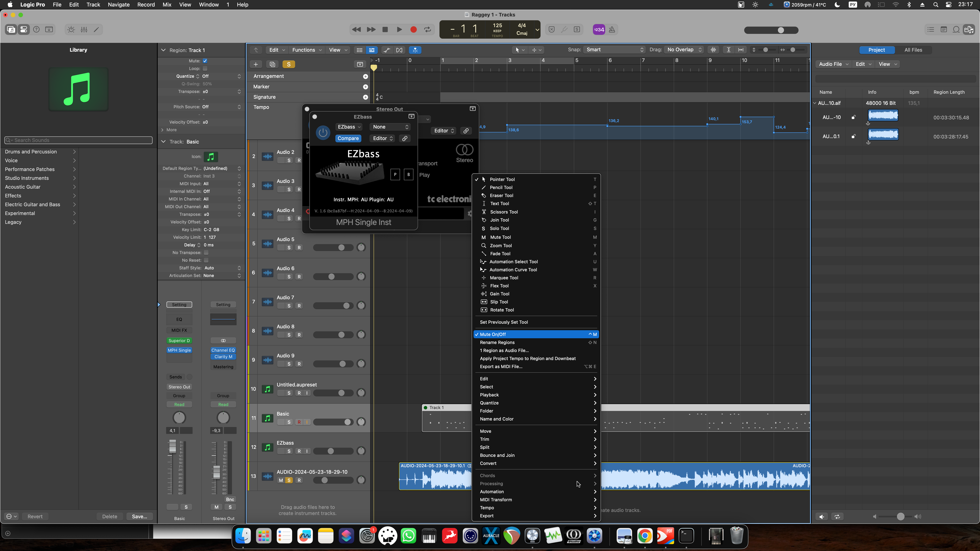This screenshot has height=551, width=980.
Task: Toggle the region Mute checkbox
Action: point(205,61)
